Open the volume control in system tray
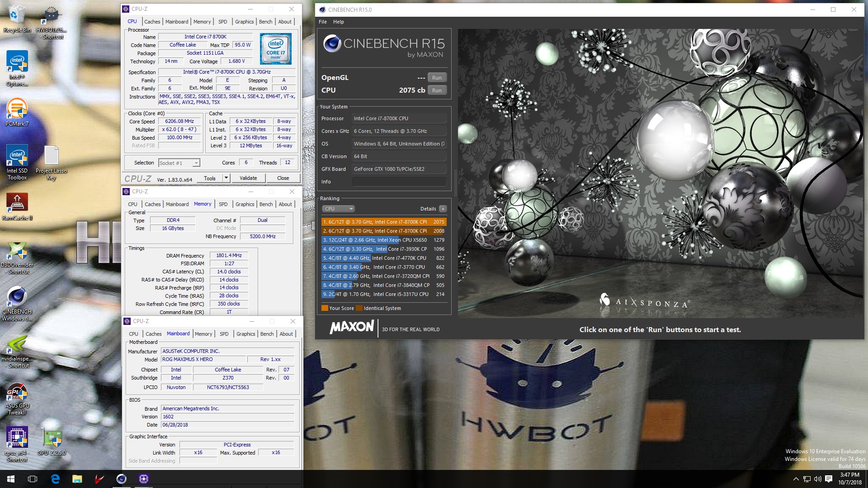Screen dimensions: 868x488 tap(817, 479)
